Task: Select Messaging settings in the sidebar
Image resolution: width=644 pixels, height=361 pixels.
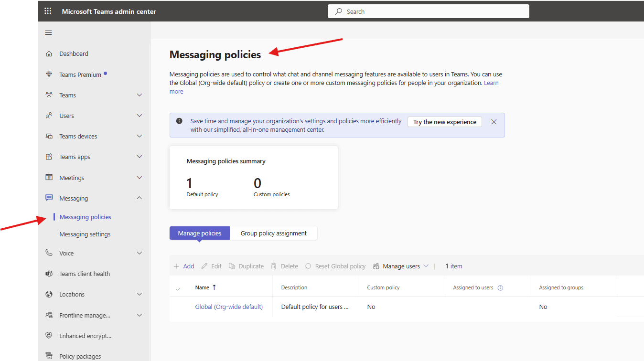Action: 85,234
